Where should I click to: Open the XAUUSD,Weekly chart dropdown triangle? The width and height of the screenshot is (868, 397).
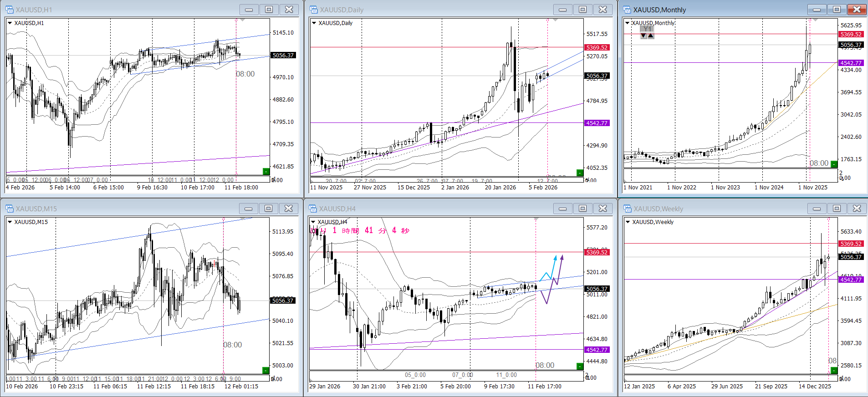point(628,222)
